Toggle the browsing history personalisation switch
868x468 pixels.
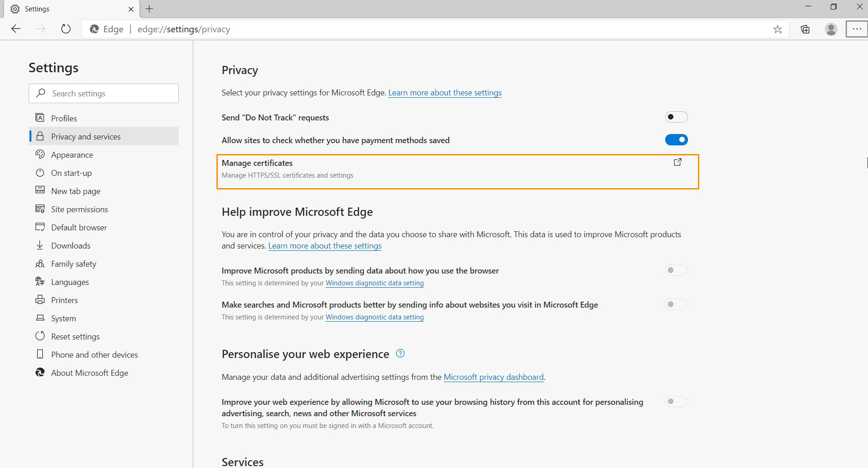tap(676, 402)
